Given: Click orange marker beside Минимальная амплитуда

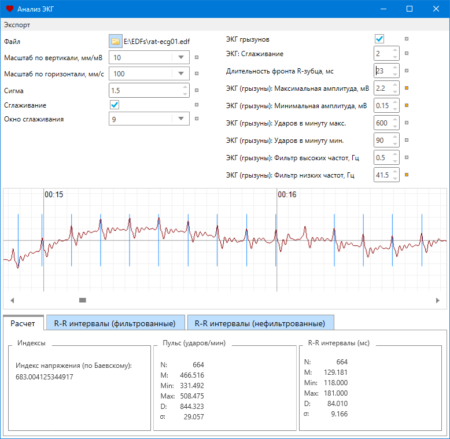Looking at the screenshot, I should (x=406, y=105).
